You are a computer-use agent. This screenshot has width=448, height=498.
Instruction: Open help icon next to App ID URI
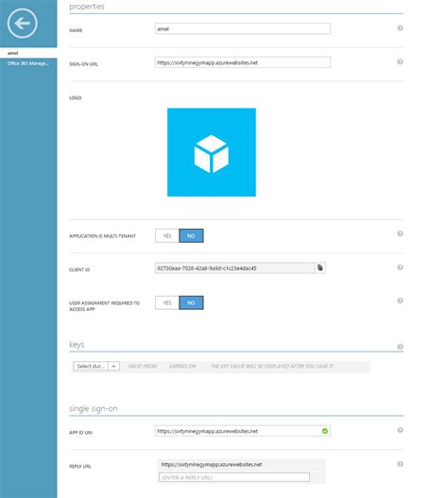tap(400, 430)
